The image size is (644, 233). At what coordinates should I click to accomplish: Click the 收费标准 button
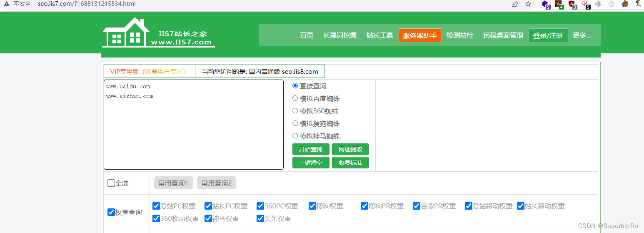tap(350, 163)
